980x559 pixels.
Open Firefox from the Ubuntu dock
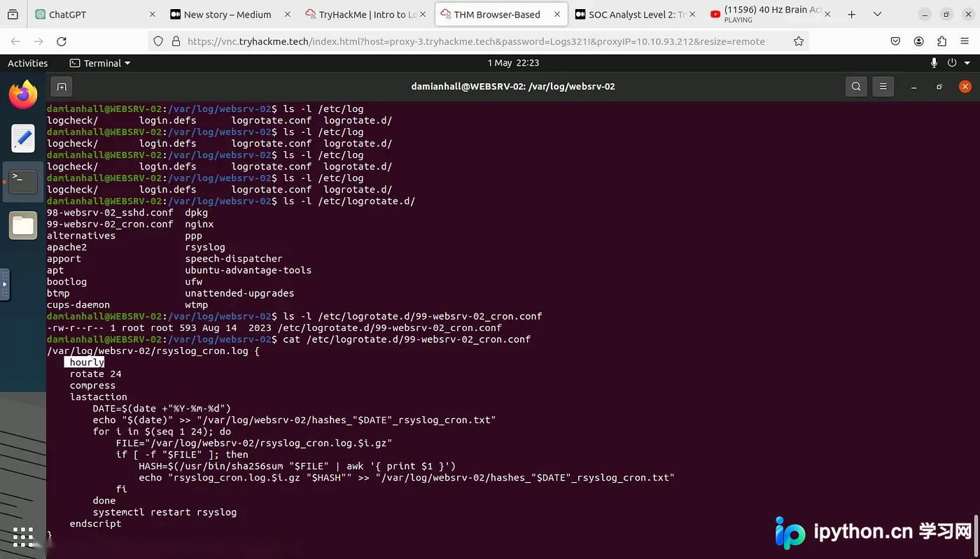click(x=23, y=94)
